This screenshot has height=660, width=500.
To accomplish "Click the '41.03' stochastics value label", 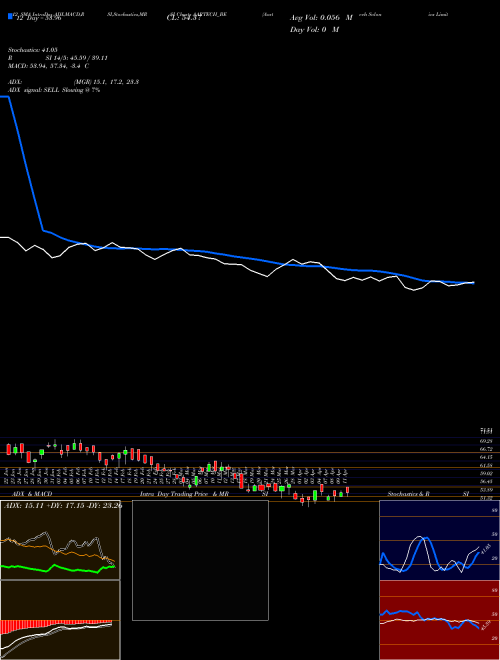I will tap(485, 549).
